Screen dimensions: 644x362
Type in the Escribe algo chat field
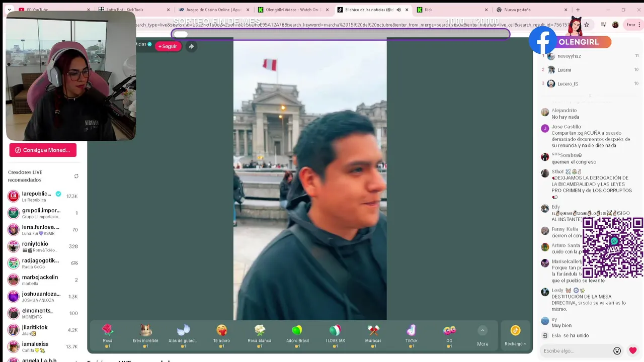coord(576,351)
